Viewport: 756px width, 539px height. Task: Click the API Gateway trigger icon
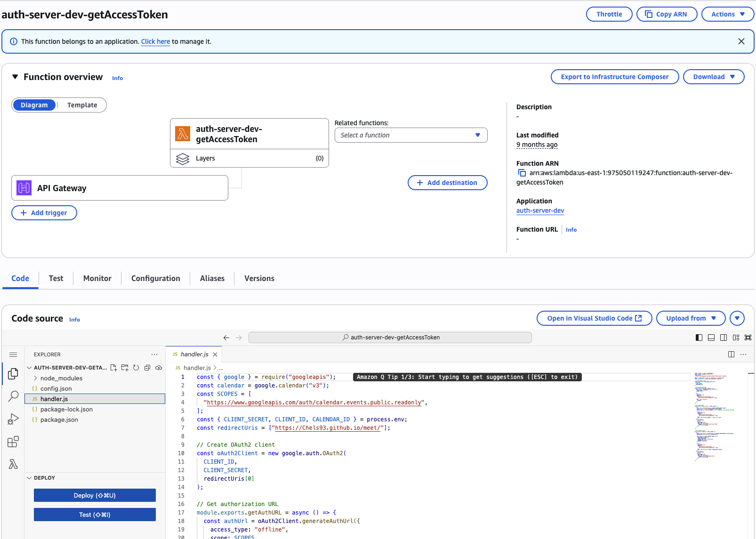coord(24,188)
